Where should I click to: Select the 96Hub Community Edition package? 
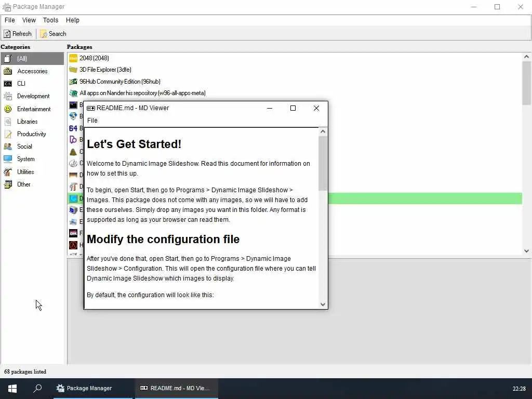295,82
